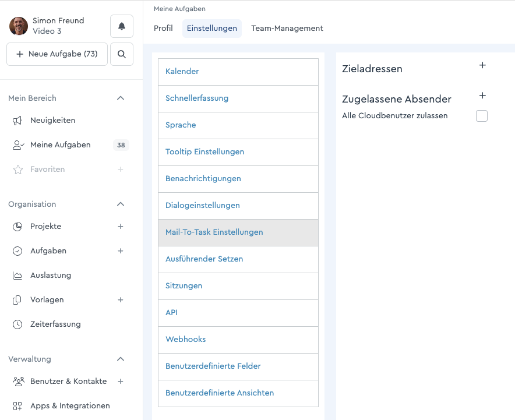Collapse the Mein Bereich section
515x420 pixels.
(x=121, y=98)
